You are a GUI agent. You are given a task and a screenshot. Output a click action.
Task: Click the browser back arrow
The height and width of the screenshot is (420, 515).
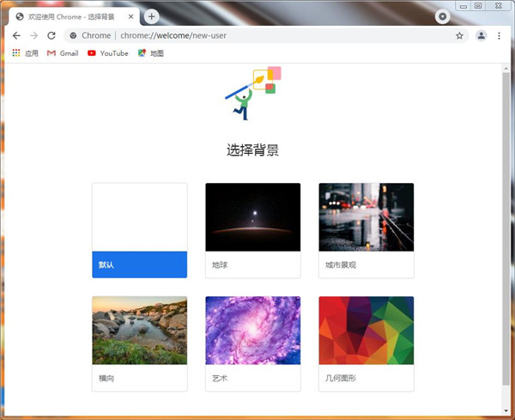click(16, 35)
